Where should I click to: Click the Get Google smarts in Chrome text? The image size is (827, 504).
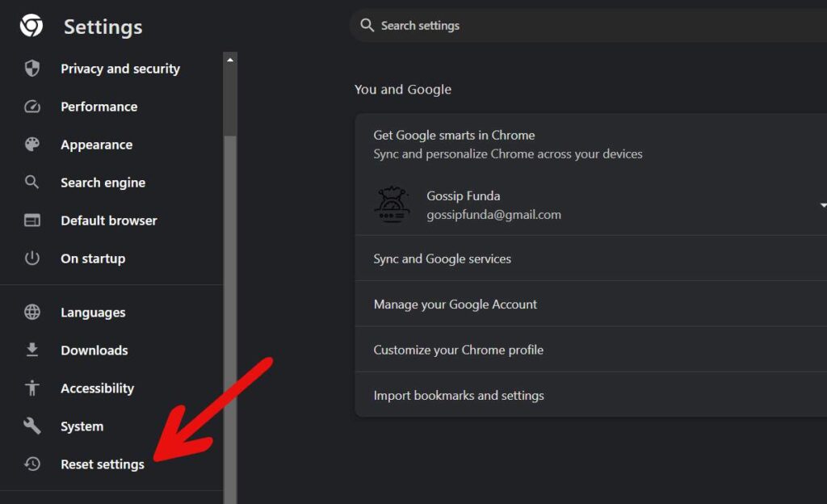pos(454,135)
